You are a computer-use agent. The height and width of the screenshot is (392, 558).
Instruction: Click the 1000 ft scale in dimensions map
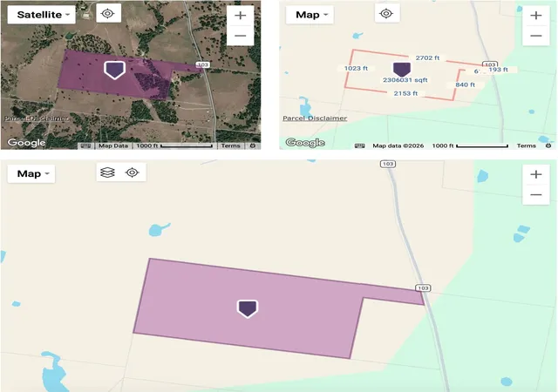(470, 145)
